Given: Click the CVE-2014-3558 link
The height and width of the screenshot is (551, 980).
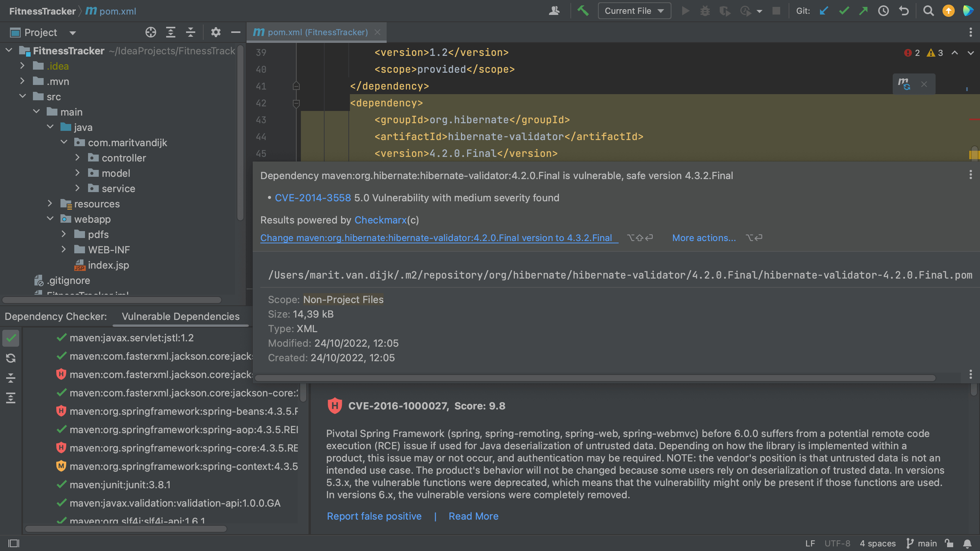Looking at the screenshot, I should [313, 198].
